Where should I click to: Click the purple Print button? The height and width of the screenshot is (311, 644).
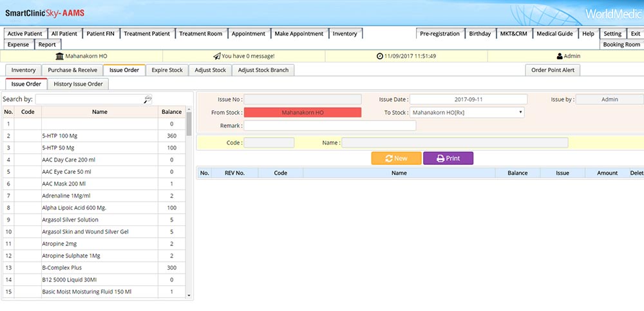coord(448,158)
